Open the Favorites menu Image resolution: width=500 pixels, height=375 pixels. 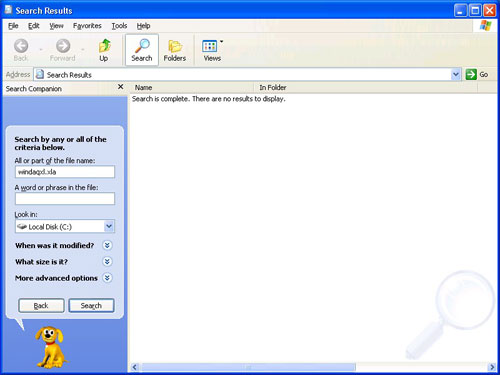tap(87, 26)
